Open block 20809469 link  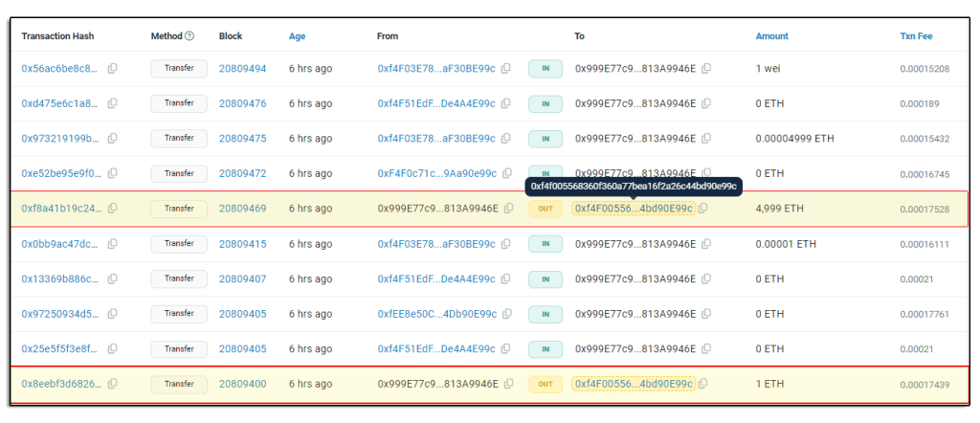(x=242, y=209)
